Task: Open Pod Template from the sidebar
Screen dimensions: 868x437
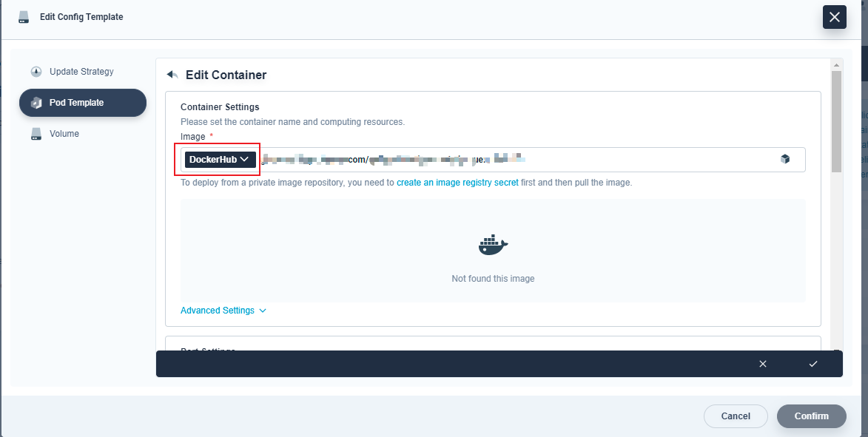Action: [x=82, y=102]
